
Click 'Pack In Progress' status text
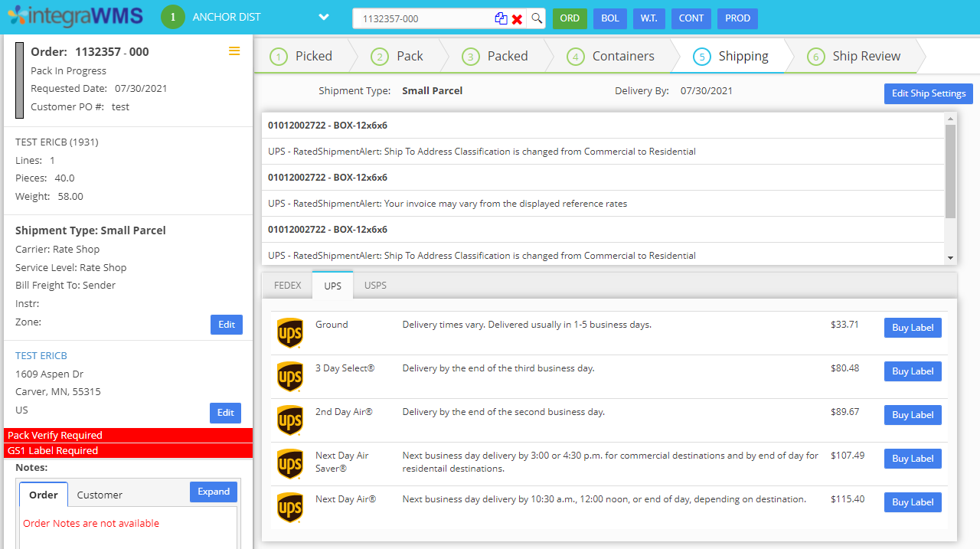point(68,70)
